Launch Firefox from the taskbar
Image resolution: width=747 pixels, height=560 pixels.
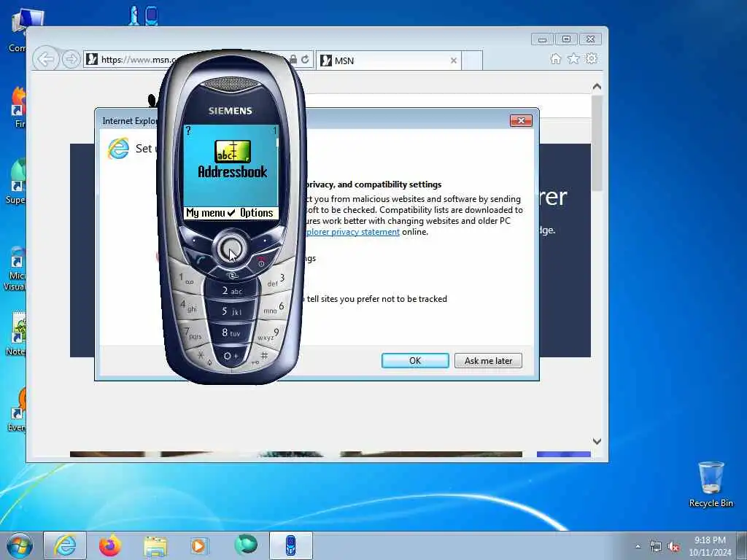(109, 545)
